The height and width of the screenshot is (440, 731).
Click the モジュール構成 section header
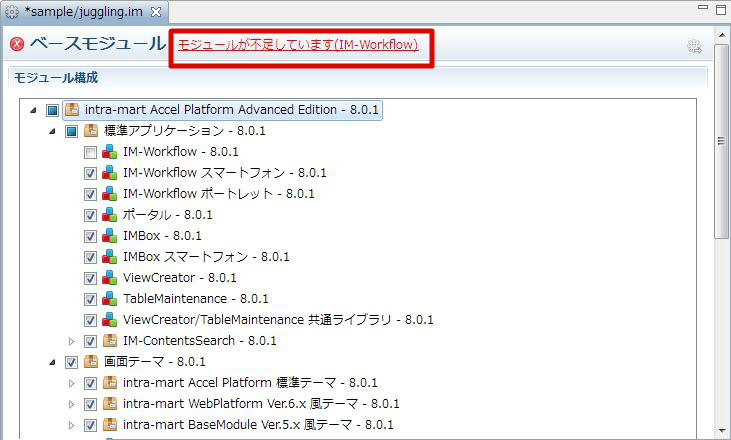click(x=56, y=77)
